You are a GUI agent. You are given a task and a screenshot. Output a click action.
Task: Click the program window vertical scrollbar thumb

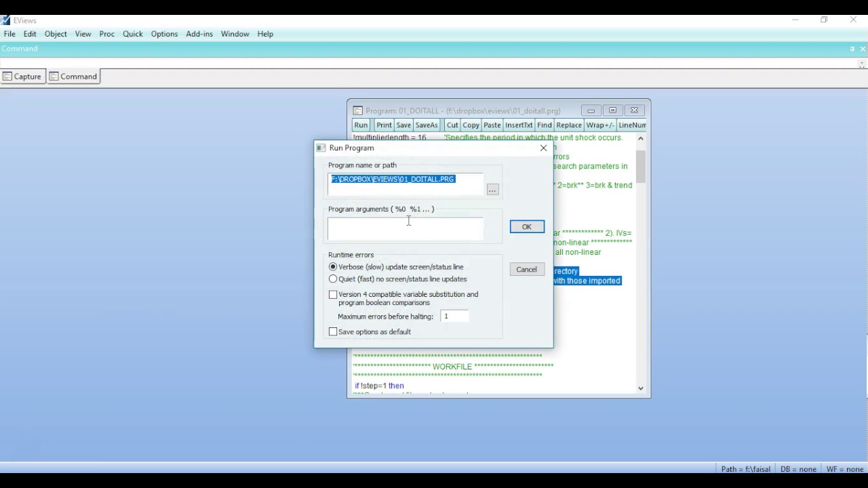[x=642, y=167]
